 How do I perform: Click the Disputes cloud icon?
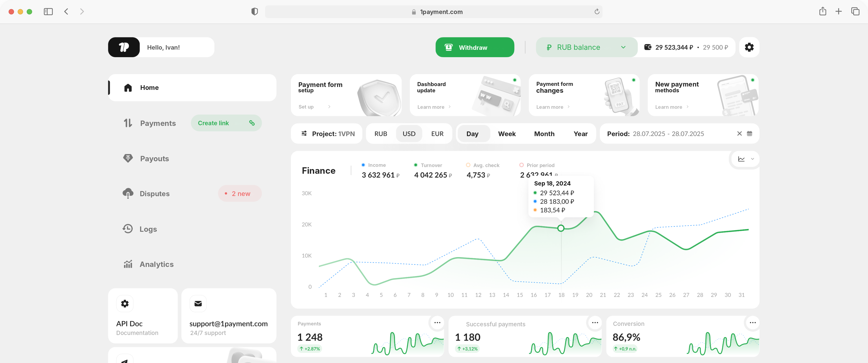[x=128, y=194]
